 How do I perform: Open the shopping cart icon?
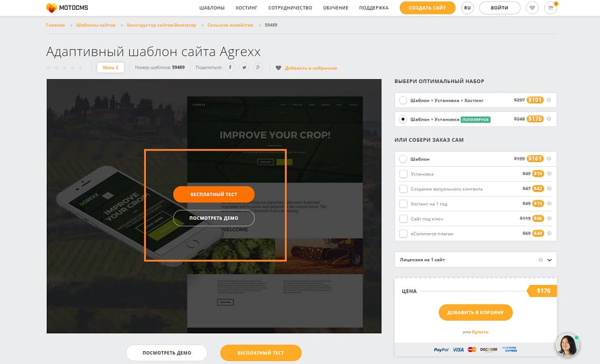[x=550, y=8]
